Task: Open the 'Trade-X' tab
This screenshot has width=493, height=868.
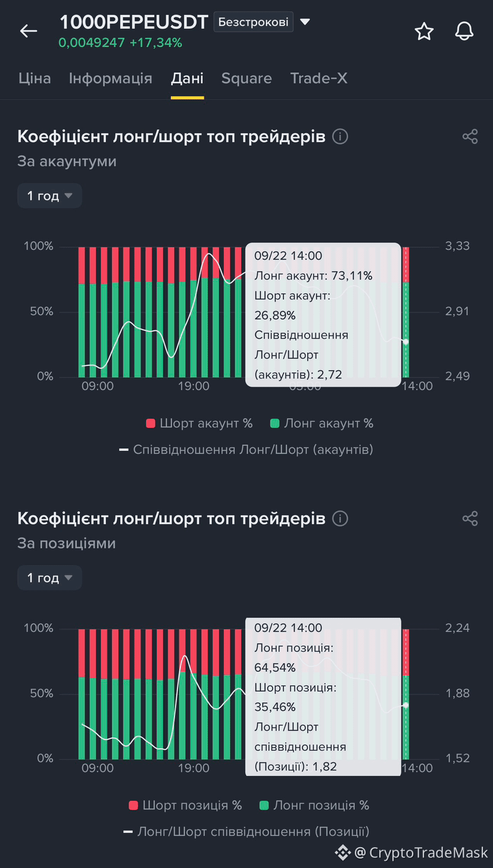Action: point(319,79)
